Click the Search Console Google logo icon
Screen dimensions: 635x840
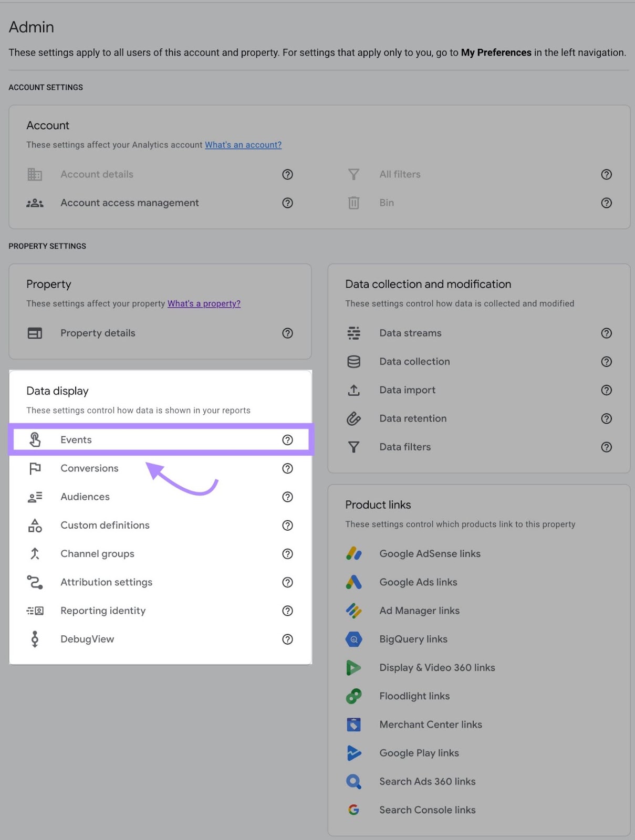pyautogui.click(x=354, y=810)
